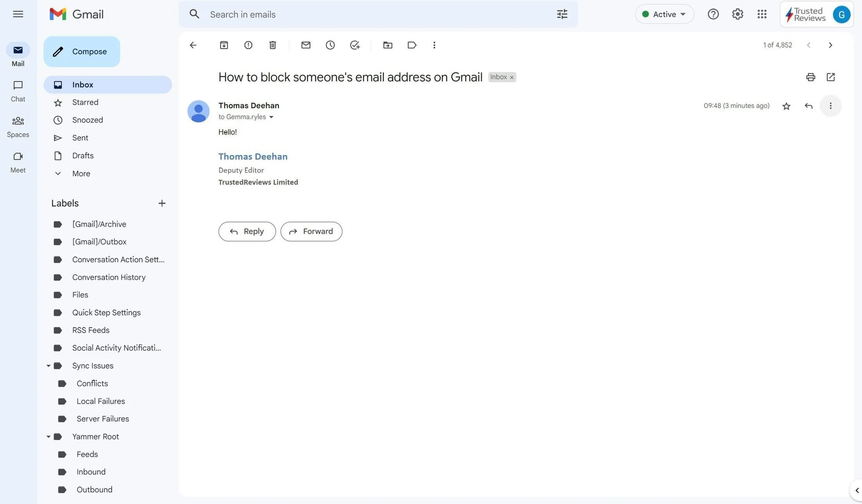Click the Reply button
862x504 pixels.
click(247, 231)
